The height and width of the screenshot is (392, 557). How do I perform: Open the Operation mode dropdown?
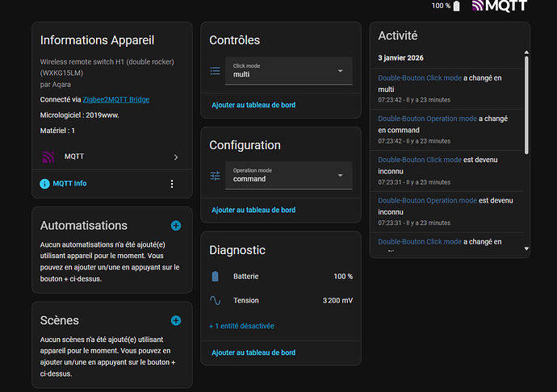(289, 175)
